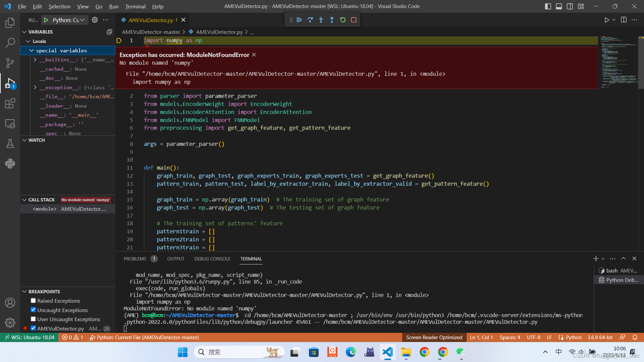The height and width of the screenshot is (362, 644).
Task: Open the Source Control view
Action: pyautogui.click(x=10, y=63)
